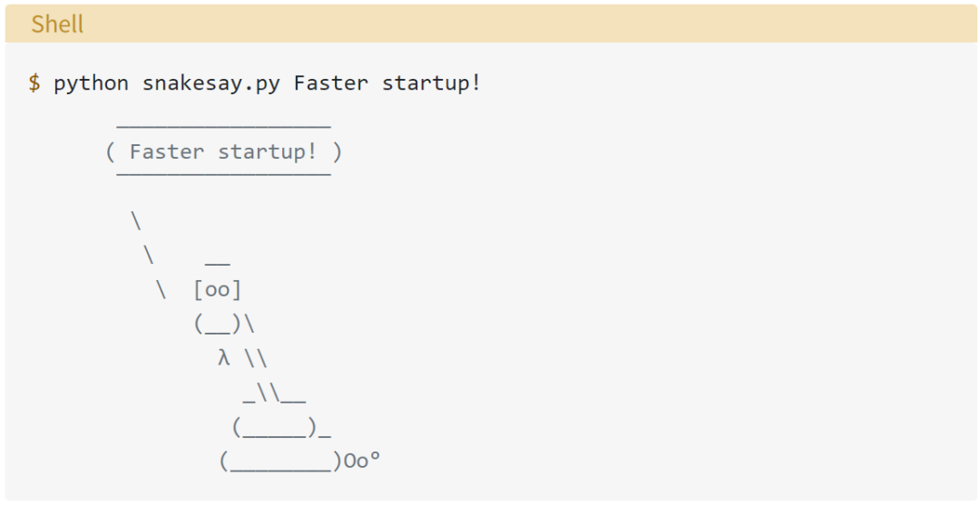Click the speech bubble's opening parenthesis
980x505 pixels.
(111, 151)
